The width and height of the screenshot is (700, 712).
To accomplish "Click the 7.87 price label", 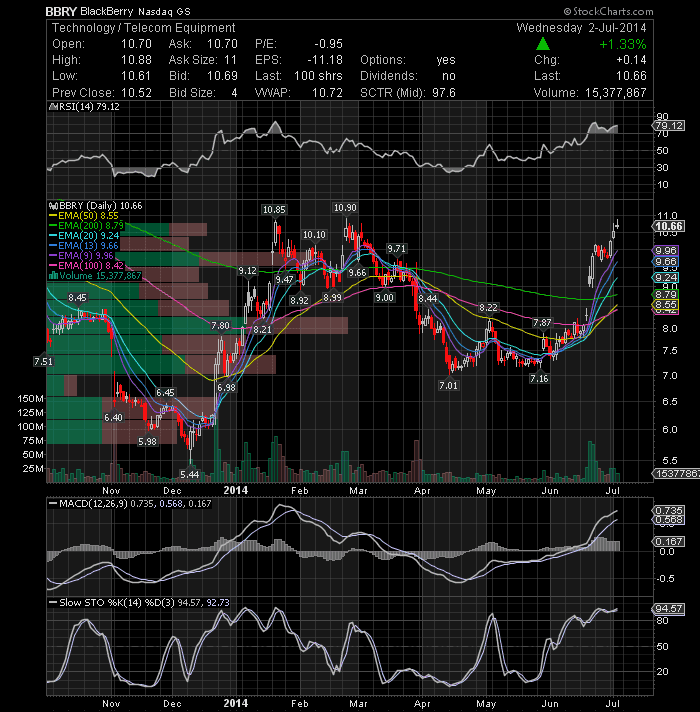I will pyautogui.click(x=542, y=323).
